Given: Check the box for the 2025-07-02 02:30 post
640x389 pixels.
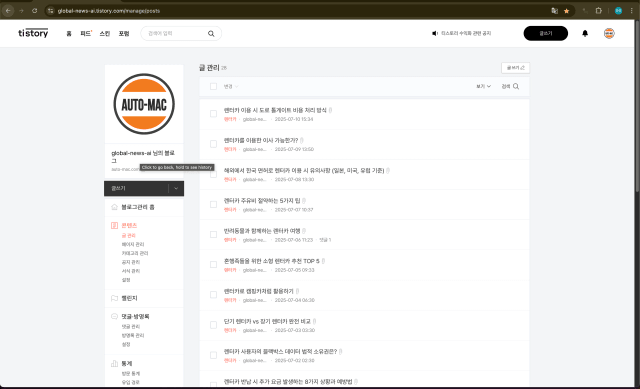Looking at the screenshot, I should point(213,355).
